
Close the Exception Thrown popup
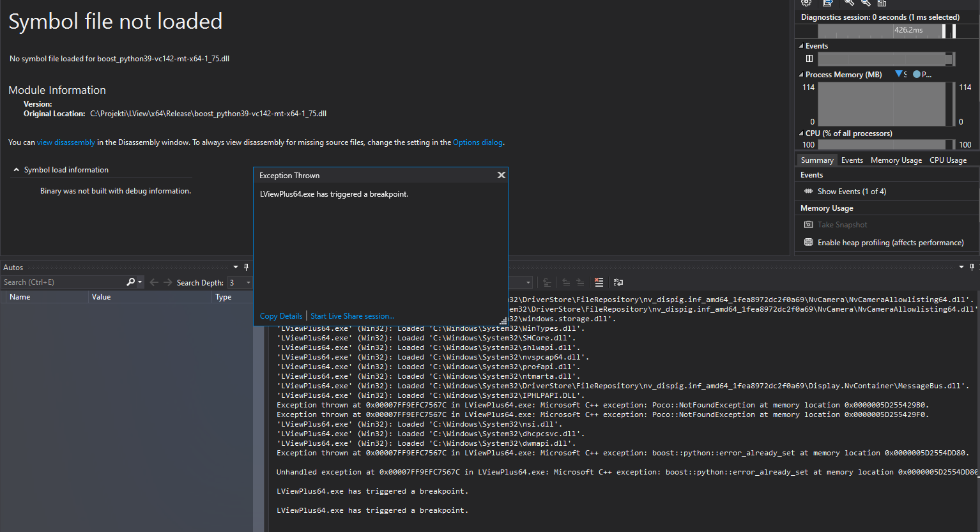coord(501,175)
